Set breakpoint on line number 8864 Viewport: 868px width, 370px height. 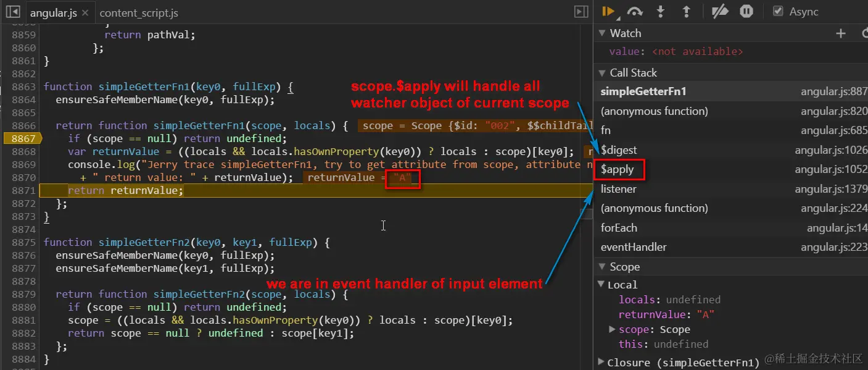click(x=23, y=99)
